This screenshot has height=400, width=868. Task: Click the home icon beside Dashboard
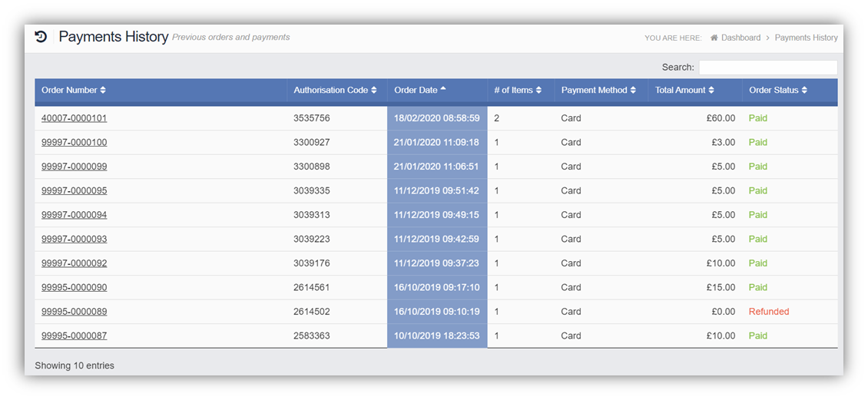coord(714,38)
